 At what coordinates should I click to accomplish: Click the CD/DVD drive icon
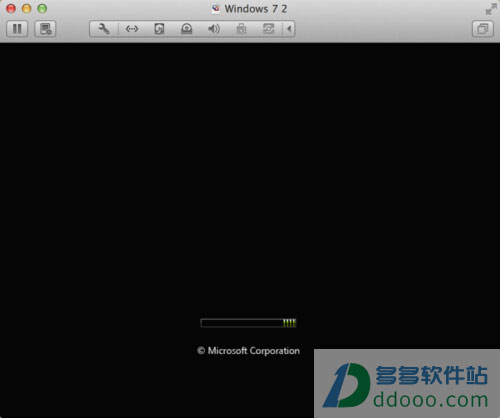[186, 29]
